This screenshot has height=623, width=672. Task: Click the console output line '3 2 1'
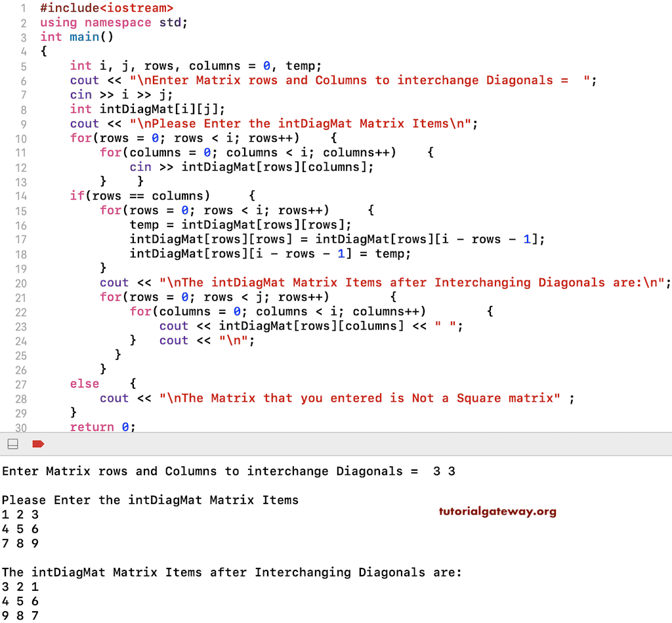[x=19, y=587]
